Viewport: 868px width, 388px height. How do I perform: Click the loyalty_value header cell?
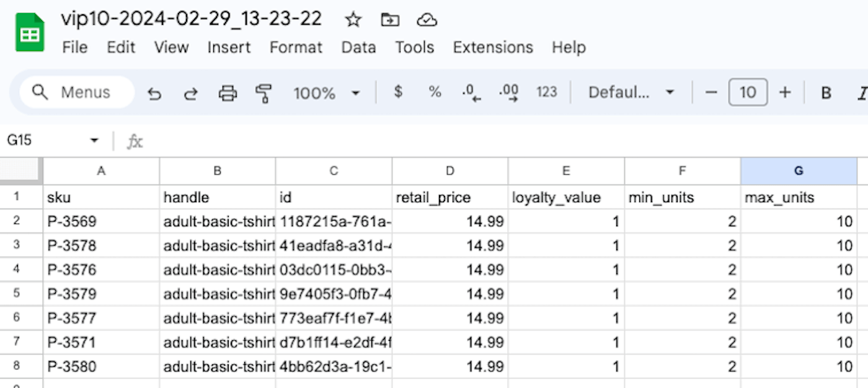[x=566, y=197]
